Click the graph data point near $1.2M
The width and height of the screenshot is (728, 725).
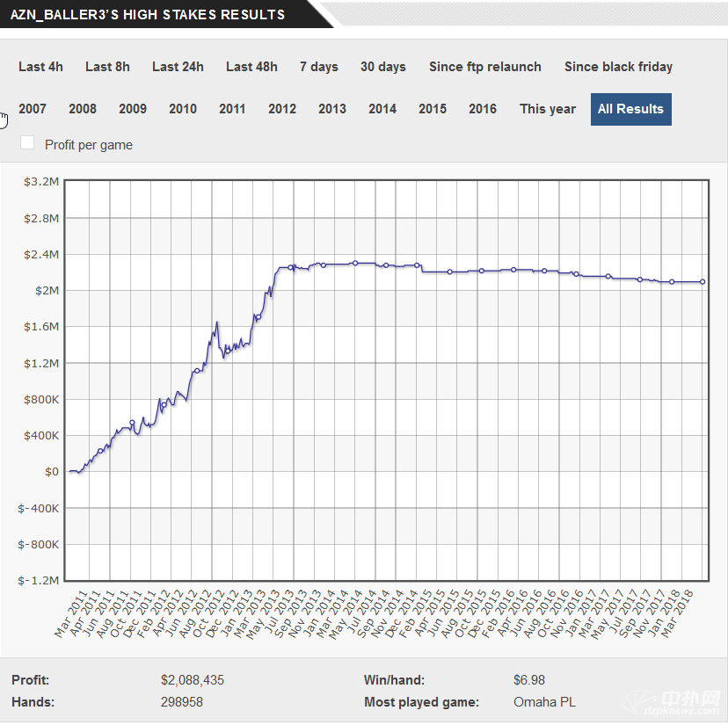point(197,371)
